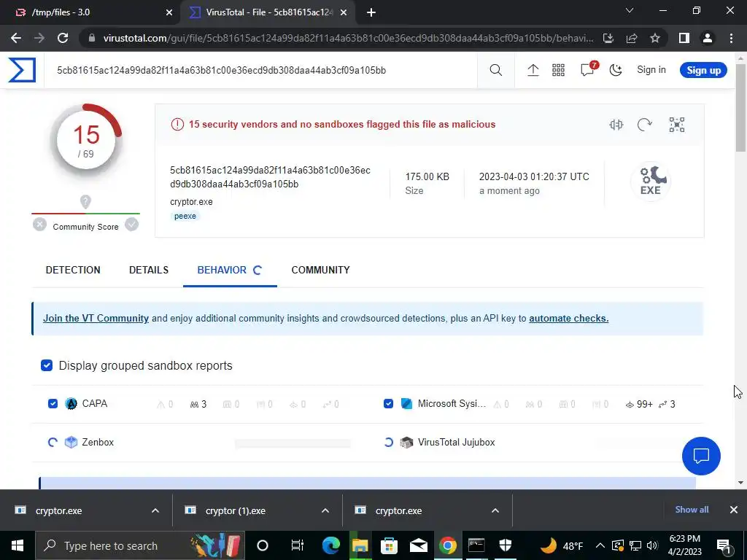Switch to the DETECTION tab
This screenshot has height=560, width=747.
coord(73,270)
